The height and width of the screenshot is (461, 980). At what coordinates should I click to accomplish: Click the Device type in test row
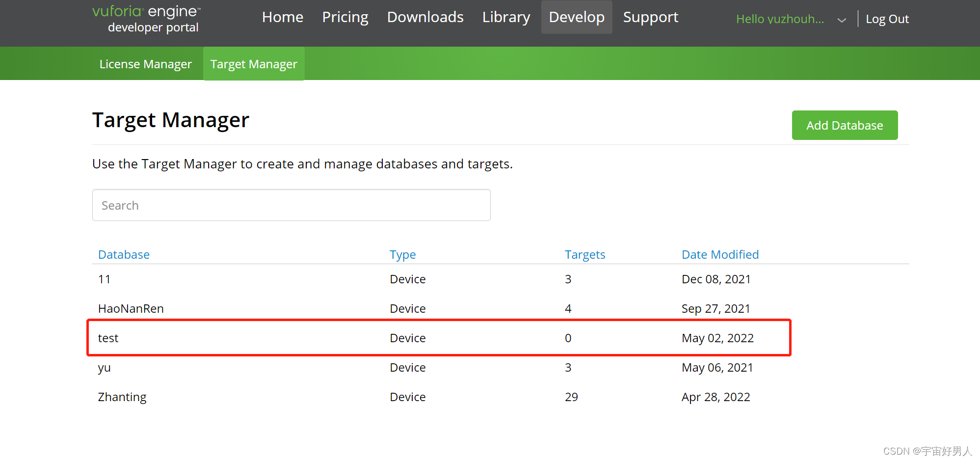tap(407, 338)
